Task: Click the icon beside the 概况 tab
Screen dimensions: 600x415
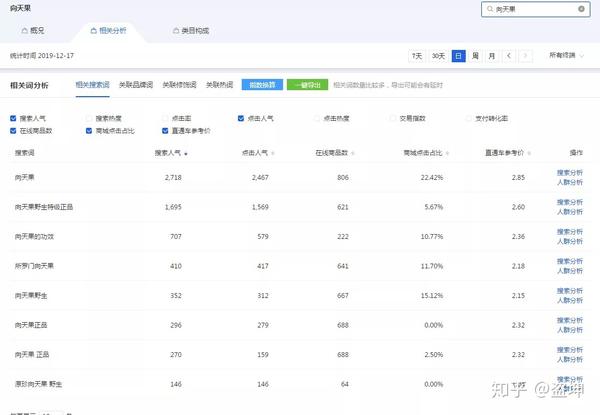Action: pos(24,31)
